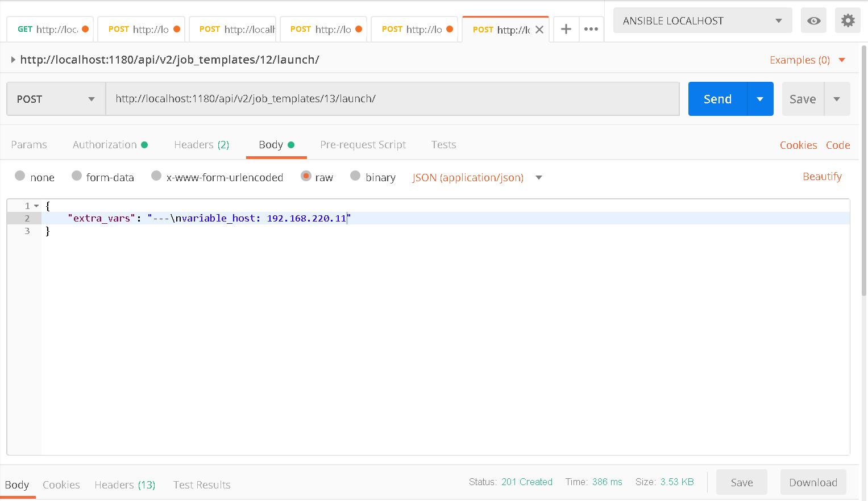Click the response time 386 ms value
Screen dimensions: 868x501
(607, 482)
